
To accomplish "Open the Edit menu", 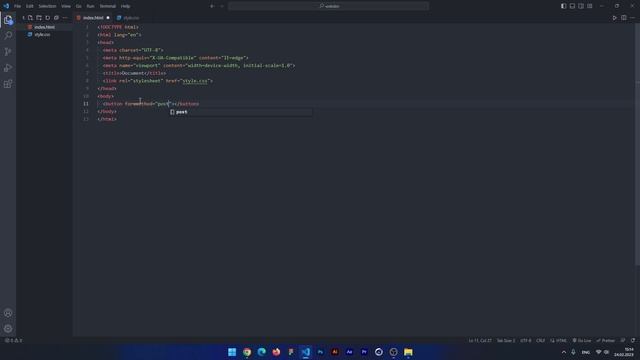I will coord(30,6).
